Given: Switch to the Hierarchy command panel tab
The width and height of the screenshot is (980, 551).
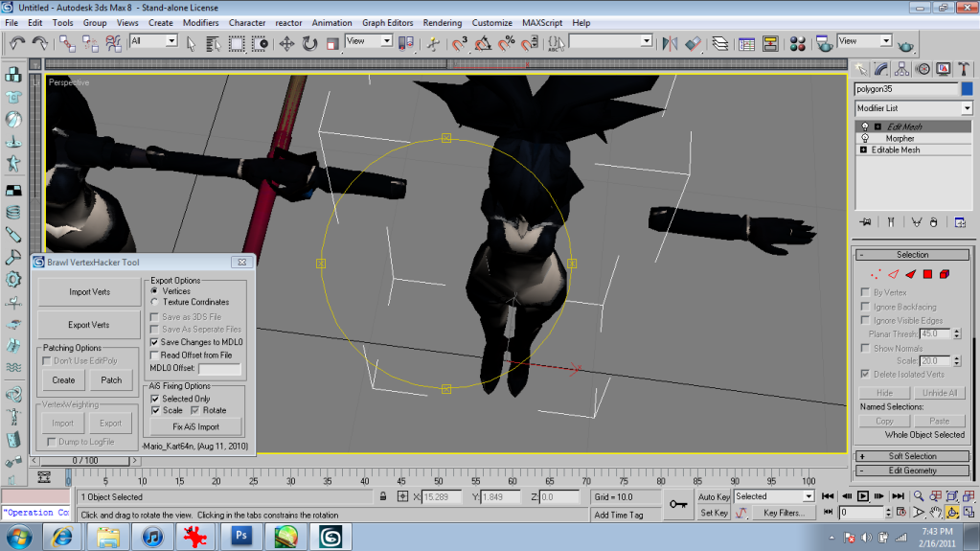Looking at the screenshot, I should 901,69.
